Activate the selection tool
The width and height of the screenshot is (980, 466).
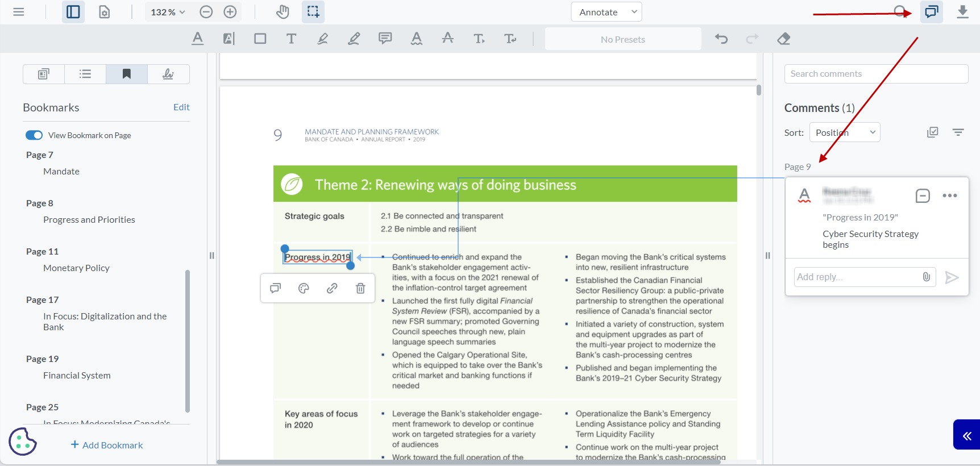[x=313, y=12]
